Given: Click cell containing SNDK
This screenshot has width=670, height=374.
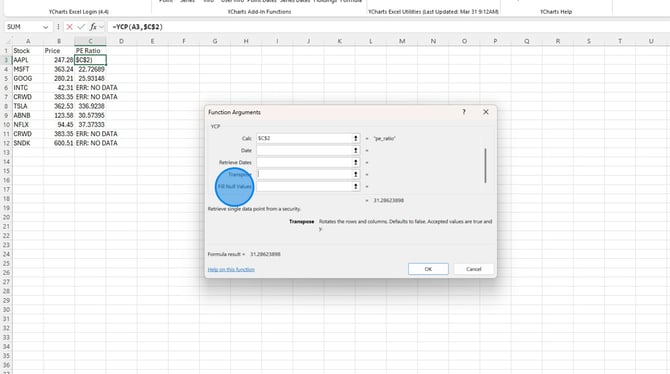Looking at the screenshot, I should click(x=28, y=143).
